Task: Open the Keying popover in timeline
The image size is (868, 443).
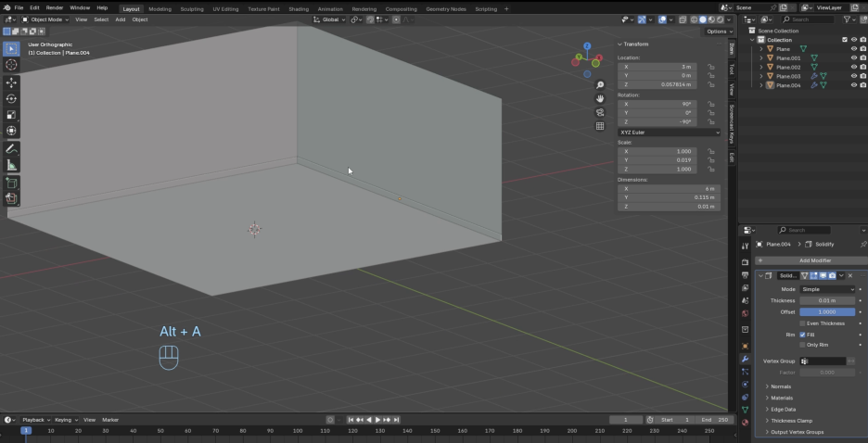Action: click(66, 420)
